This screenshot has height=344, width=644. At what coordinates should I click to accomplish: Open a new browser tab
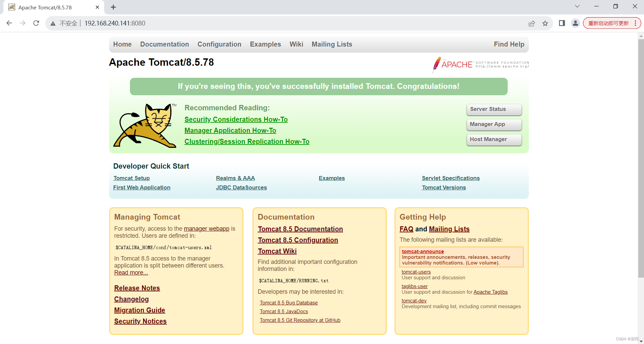pyautogui.click(x=113, y=7)
